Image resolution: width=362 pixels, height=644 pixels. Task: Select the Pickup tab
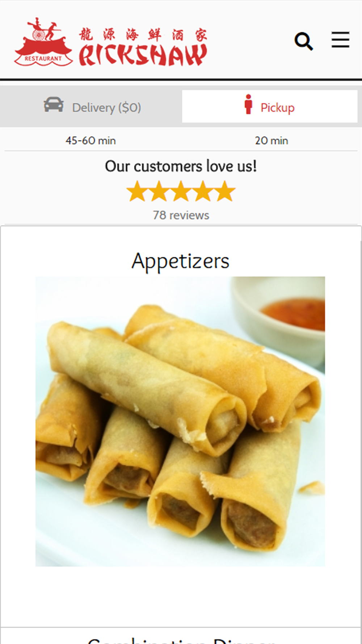pos(270,106)
